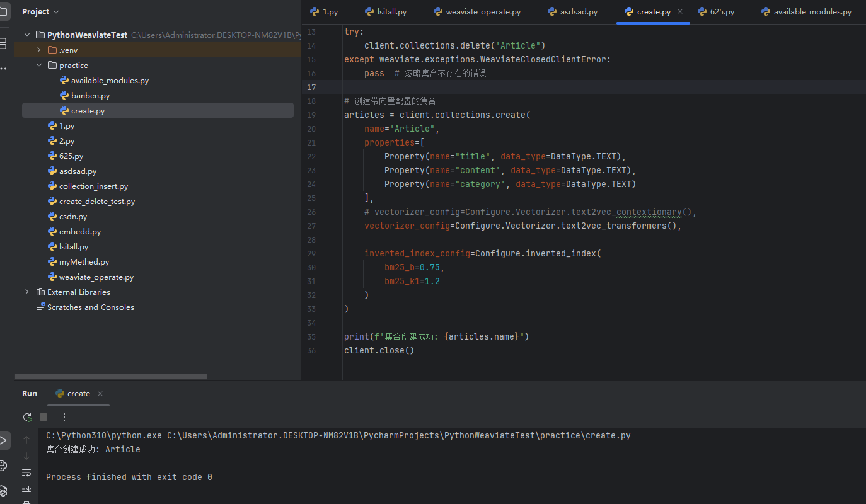Toggle soft-wrap in the Run console
Viewport: 866px width, 504px height.
pyautogui.click(x=26, y=472)
